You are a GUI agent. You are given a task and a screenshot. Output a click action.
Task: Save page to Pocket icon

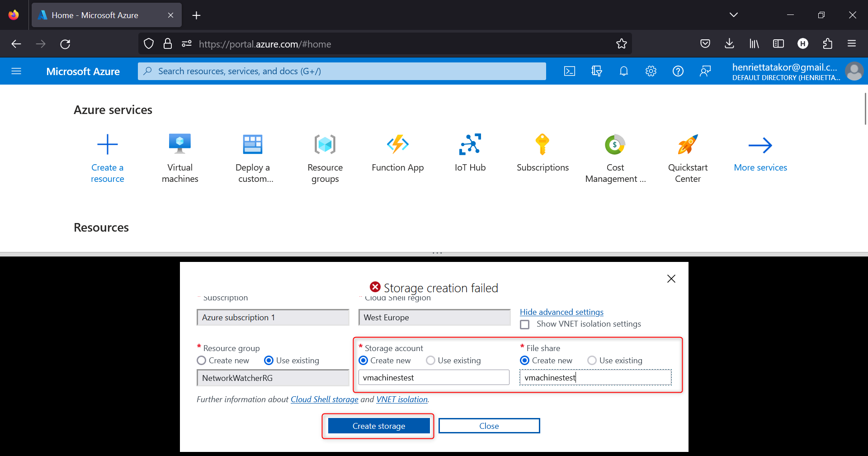point(705,43)
